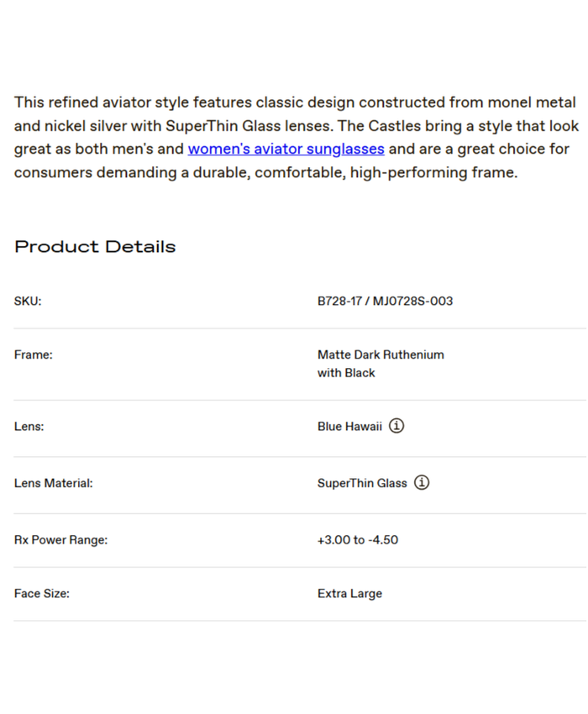Click the description line mentioning nickel silver
The image size is (588, 714).
295,126
